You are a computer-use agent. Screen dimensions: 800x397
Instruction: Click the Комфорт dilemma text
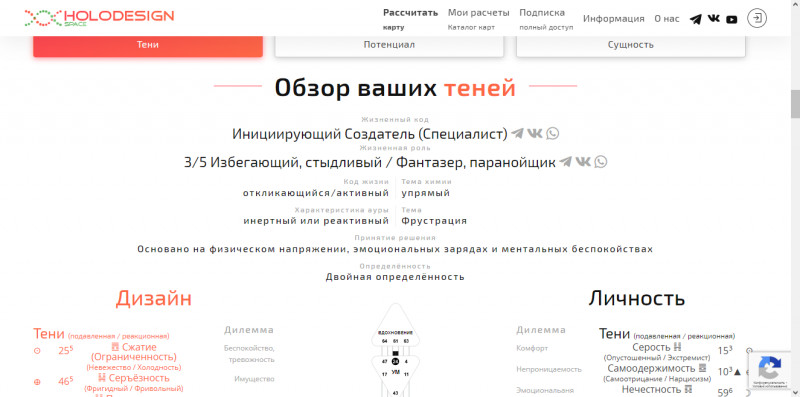[532, 348]
